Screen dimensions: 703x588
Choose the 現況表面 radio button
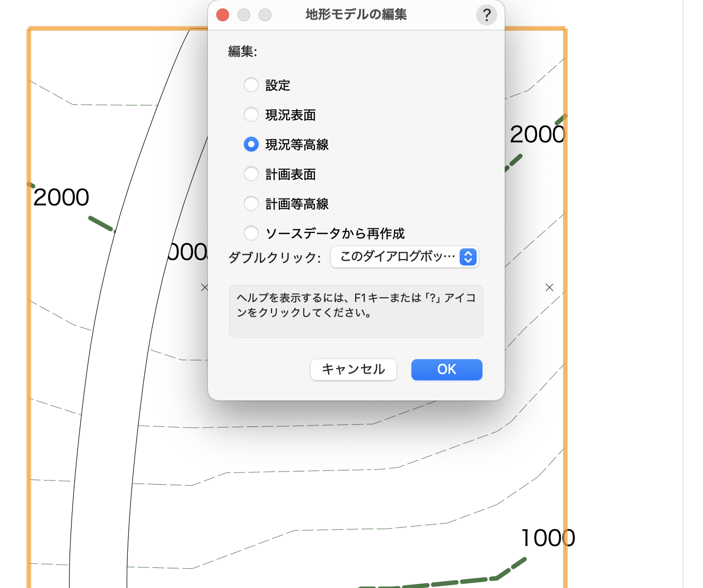click(x=251, y=115)
